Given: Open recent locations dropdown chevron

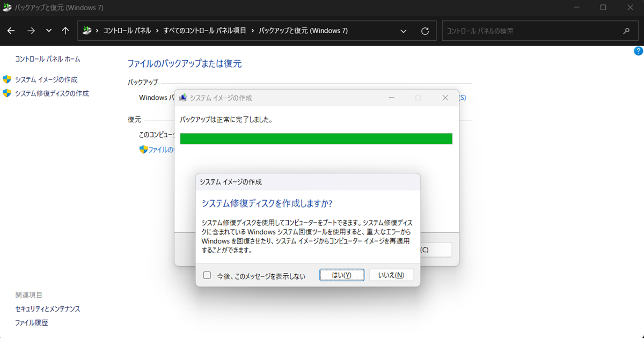Looking at the screenshot, I should tap(49, 31).
